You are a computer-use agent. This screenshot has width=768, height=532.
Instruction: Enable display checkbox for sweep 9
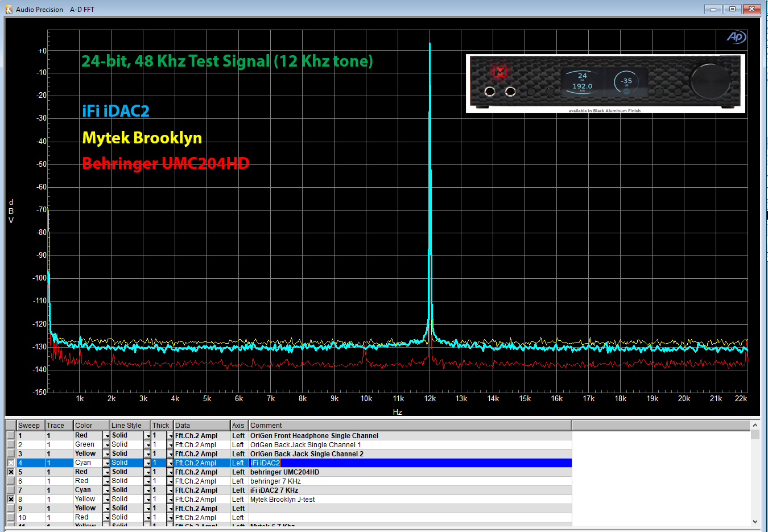[x=11, y=508]
